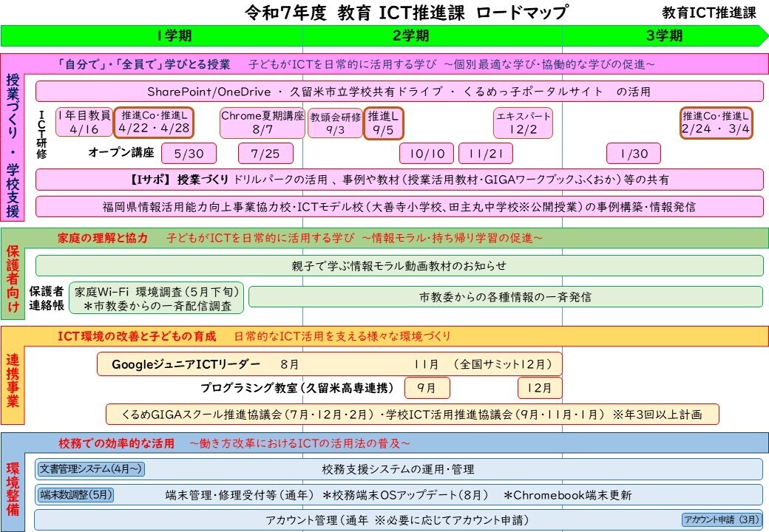Click the 11/21 open course date box
The height and width of the screenshot is (532, 769).
(x=487, y=154)
